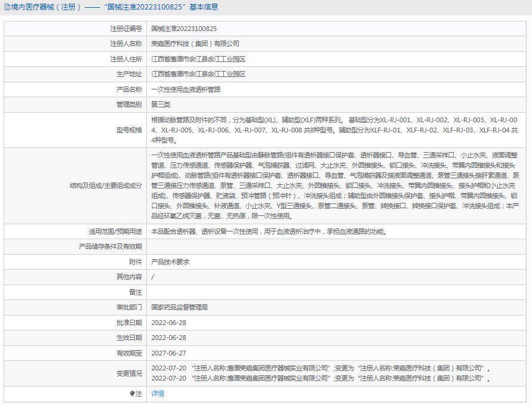Screen dimensions: 532x405
Task: Click the 结构及组成/主要组成成分 label
Action: pos(106,186)
